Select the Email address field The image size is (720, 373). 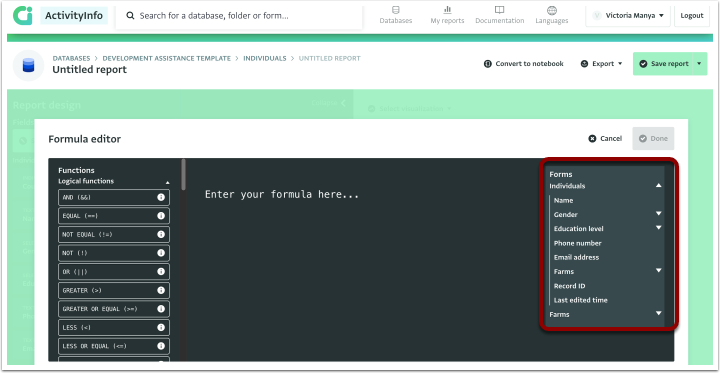(x=576, y=257)
